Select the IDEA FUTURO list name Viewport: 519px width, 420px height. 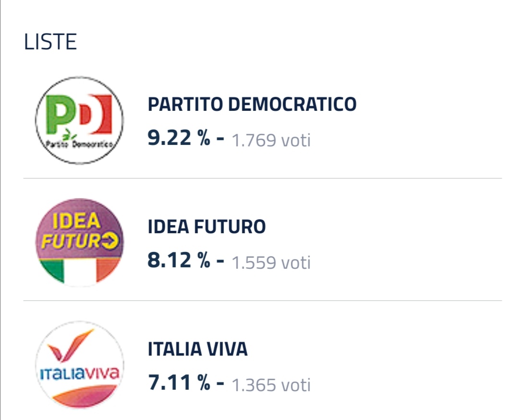[207, 227]
